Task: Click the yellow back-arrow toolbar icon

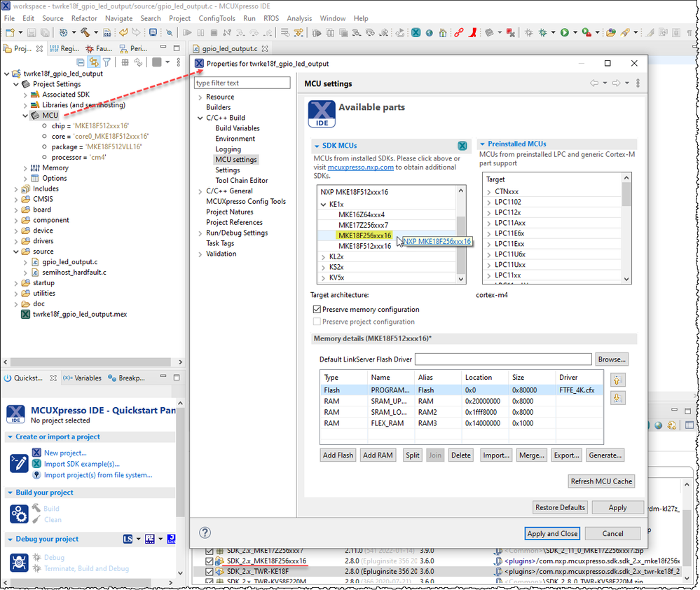Action: click(x=123, y=32)
